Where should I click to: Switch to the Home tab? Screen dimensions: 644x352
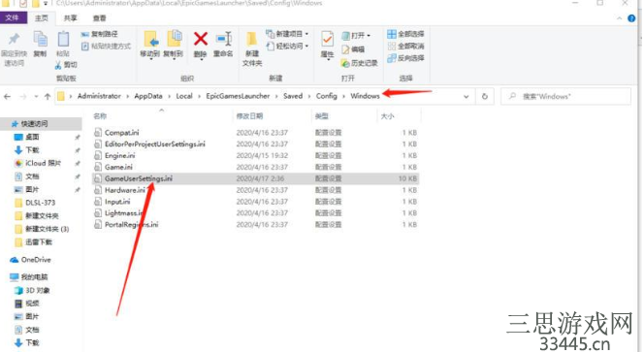tap(41, 18)
